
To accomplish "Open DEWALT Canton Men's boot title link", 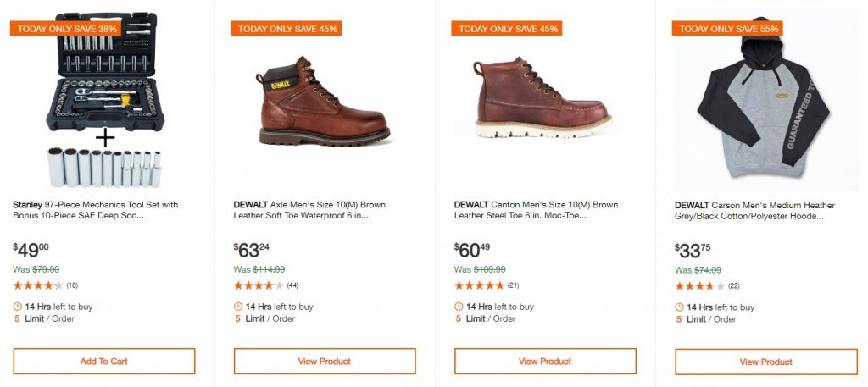I will click(x=536, y=210).
